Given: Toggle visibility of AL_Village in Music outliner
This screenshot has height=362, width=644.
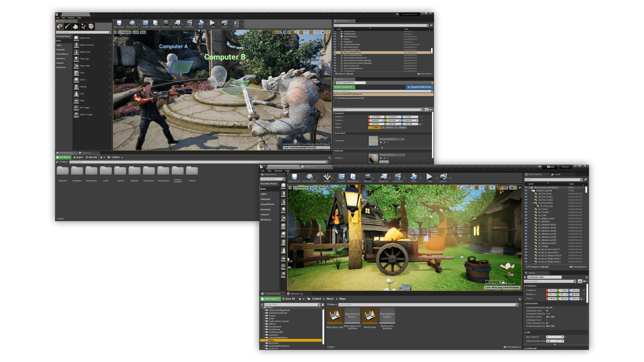Looking at the screenshot, I should (526, 246).
